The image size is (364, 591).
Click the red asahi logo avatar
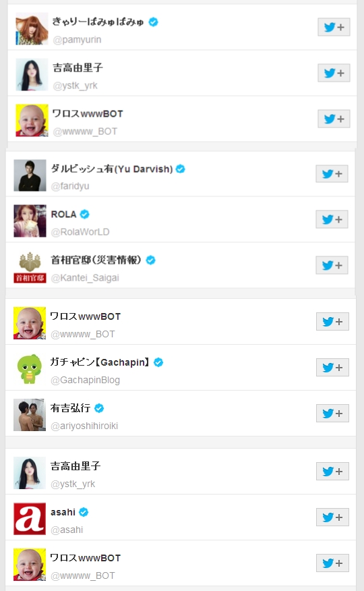[x=30, y=519]
